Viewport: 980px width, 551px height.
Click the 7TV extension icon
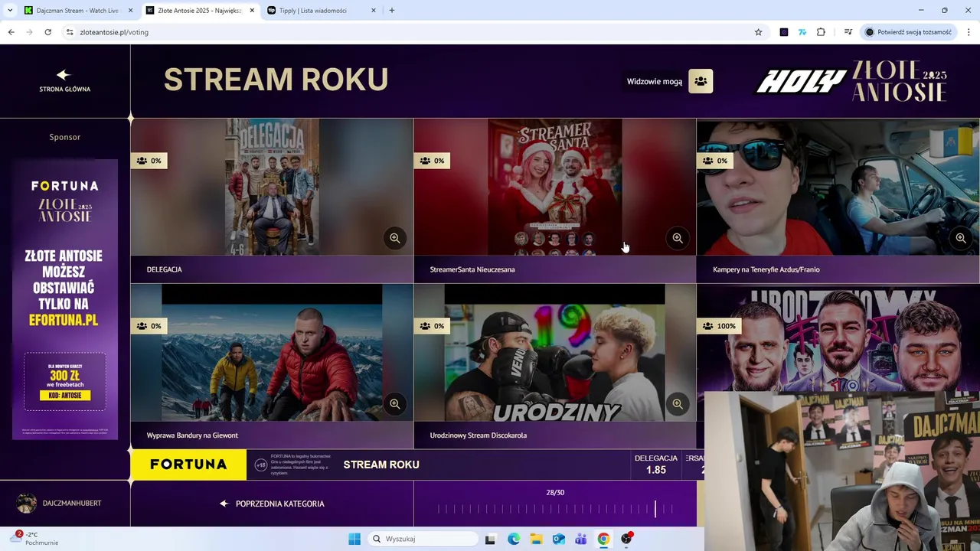pos(802,32)
